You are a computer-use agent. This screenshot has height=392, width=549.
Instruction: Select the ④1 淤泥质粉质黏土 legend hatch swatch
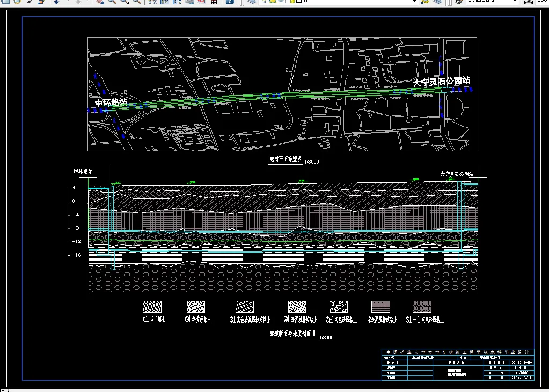(x=297, y=307)
